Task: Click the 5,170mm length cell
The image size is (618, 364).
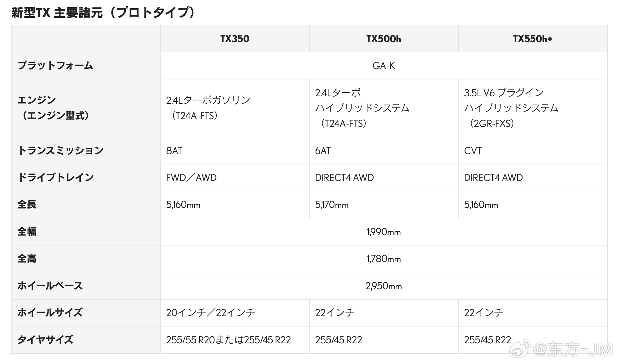Action: pos(332,205)
